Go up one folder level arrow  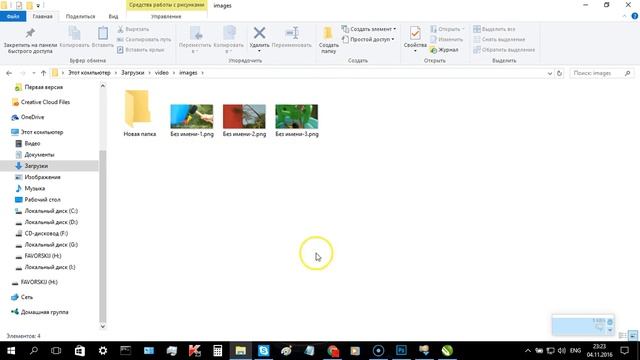click(43, 73)
